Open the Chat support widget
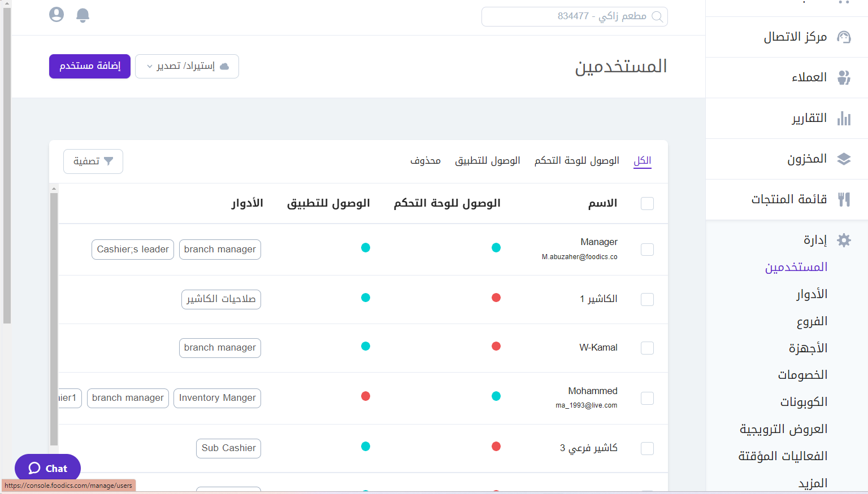 click(x=47, y=468)
